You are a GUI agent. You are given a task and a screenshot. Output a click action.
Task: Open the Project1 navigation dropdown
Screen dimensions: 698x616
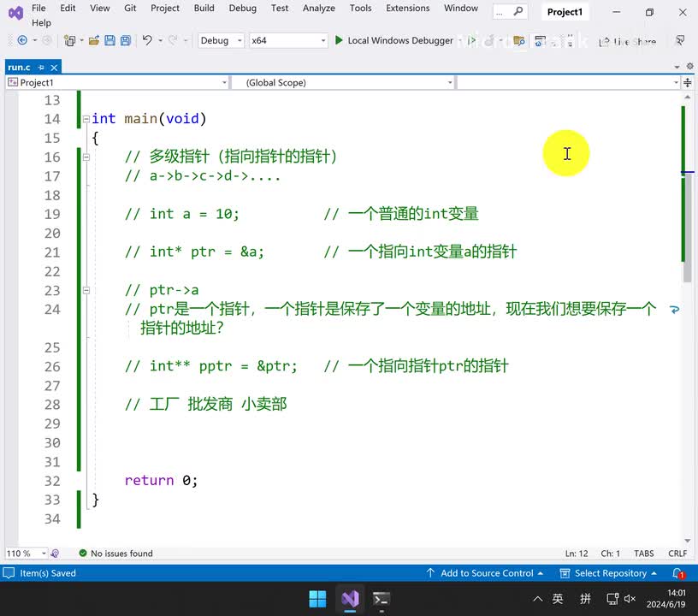pos(117,82)
